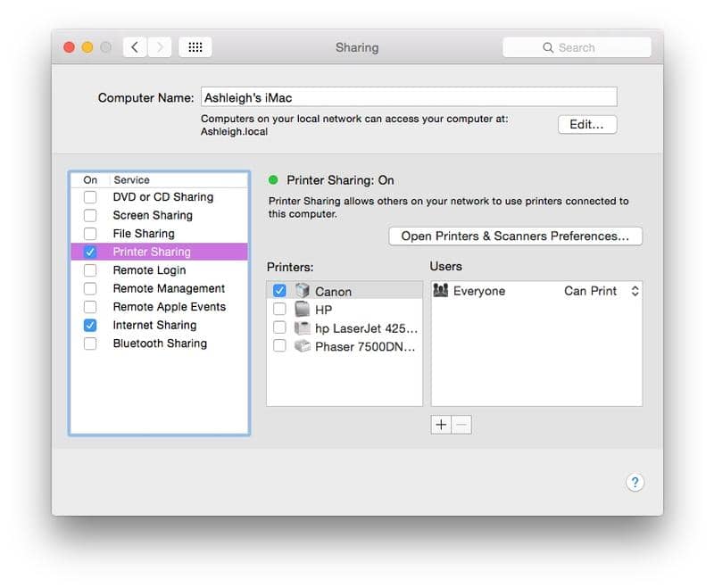Add a user with the plus button
Viewport: 714px width, 588px height.
[440, 425]
